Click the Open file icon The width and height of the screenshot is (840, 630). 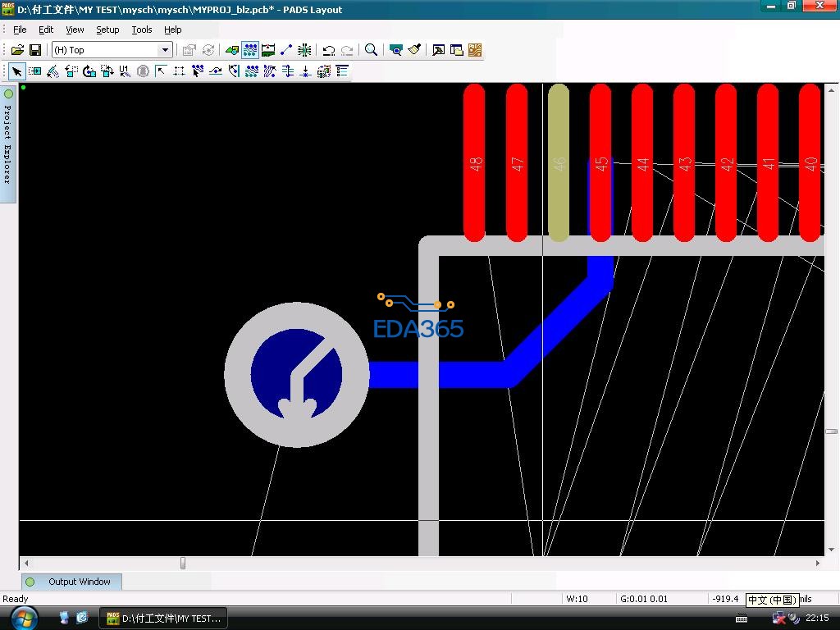[17, 50]
